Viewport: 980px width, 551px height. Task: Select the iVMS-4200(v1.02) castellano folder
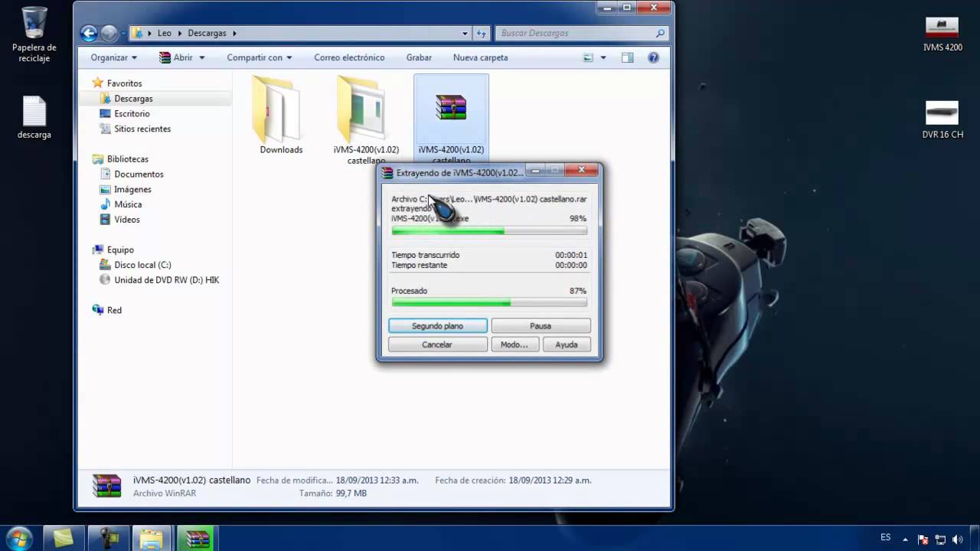[366, 120]
